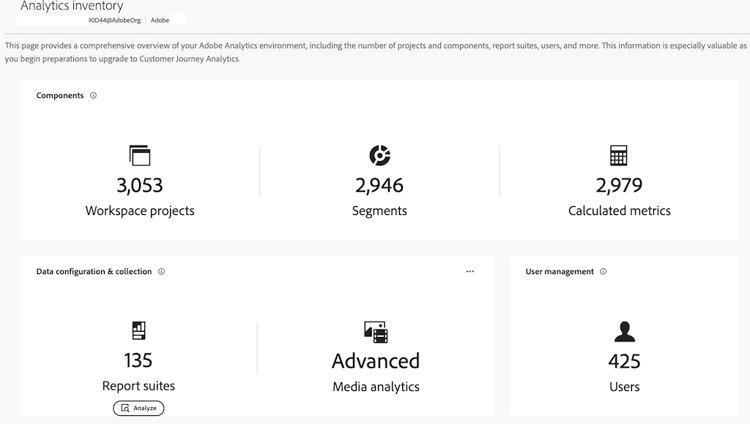Click the Segments pie chart icon
Image resolution: width=750 pixels, height=424 pixels.
click(x=380, y=155)
